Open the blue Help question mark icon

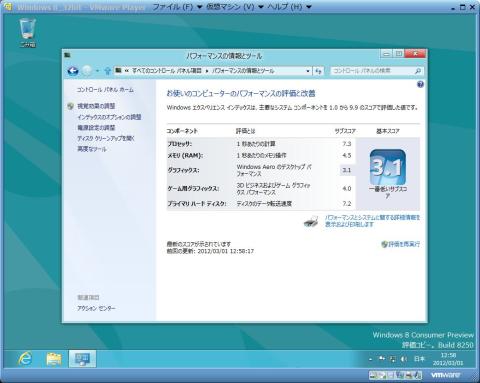click(x=420, y=84)
